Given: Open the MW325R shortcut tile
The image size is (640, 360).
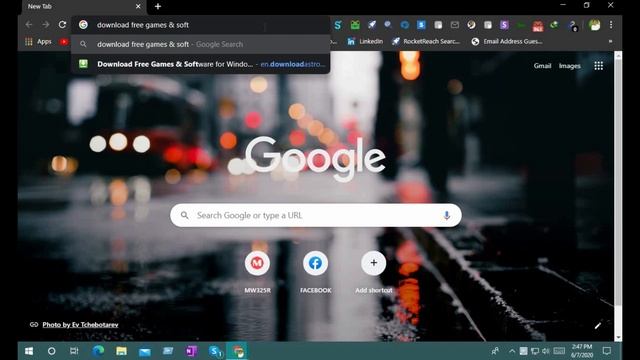Looking at the screenshot, I should pyautogui.click(x=257, y=271).
